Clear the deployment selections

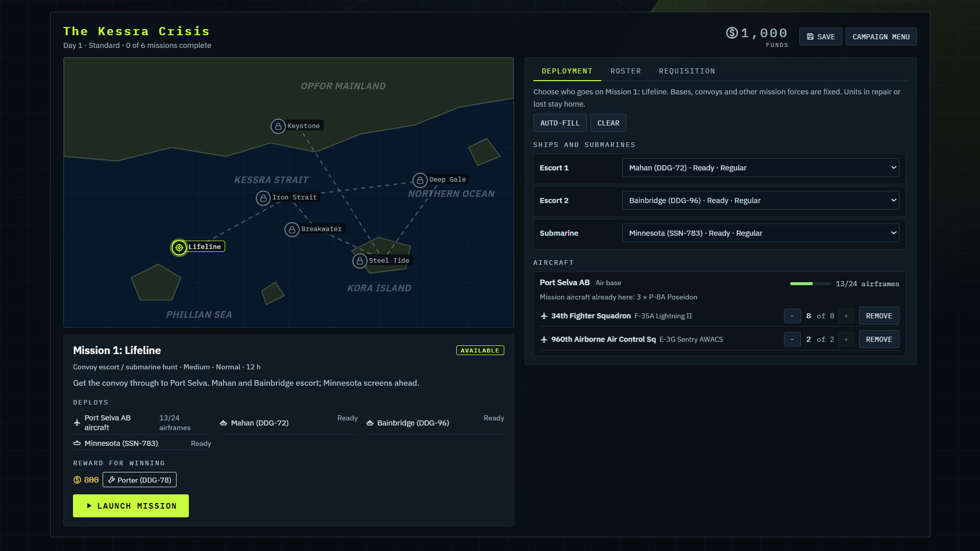click(608, 123)
